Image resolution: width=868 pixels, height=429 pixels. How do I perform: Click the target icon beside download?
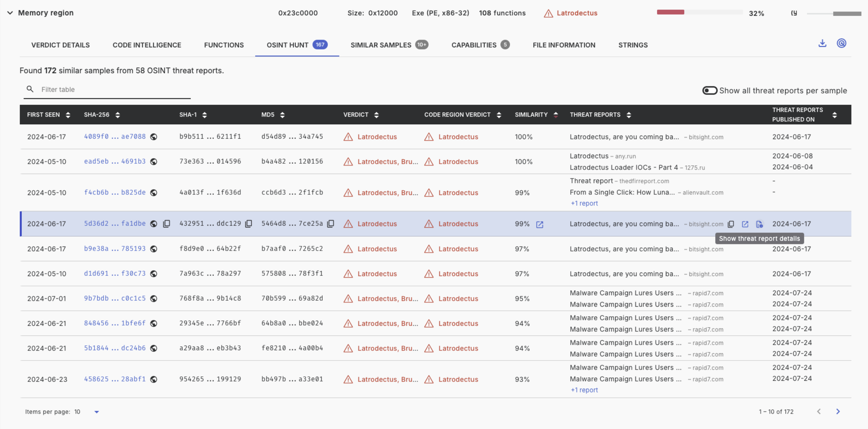tap(841, 43)
